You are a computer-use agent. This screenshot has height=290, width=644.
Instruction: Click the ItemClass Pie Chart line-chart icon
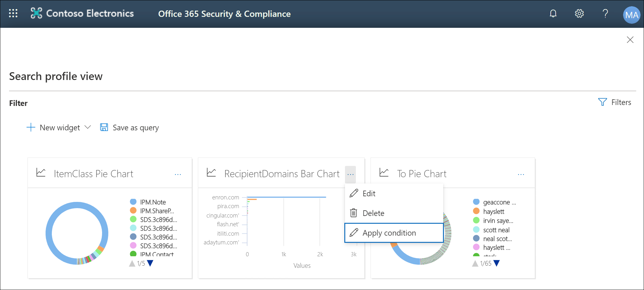41,172
